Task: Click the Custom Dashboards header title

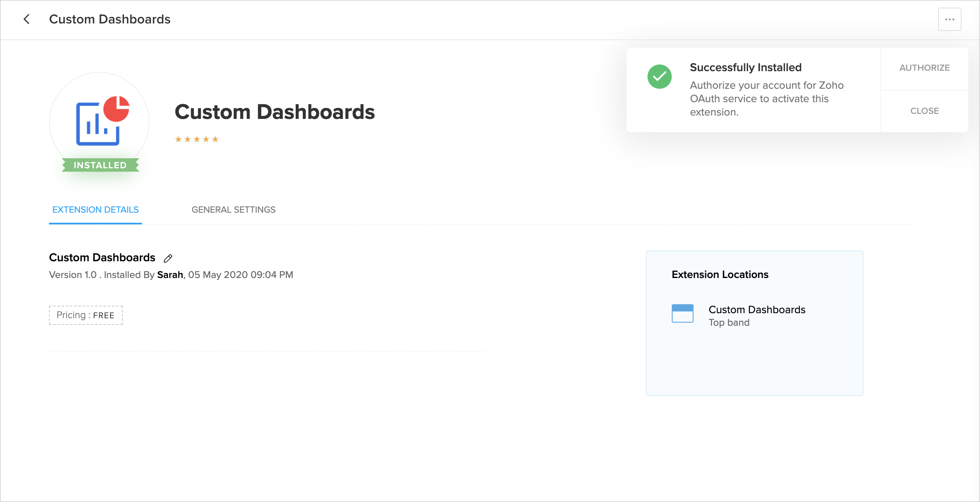Action: click(x=110, y=19)
